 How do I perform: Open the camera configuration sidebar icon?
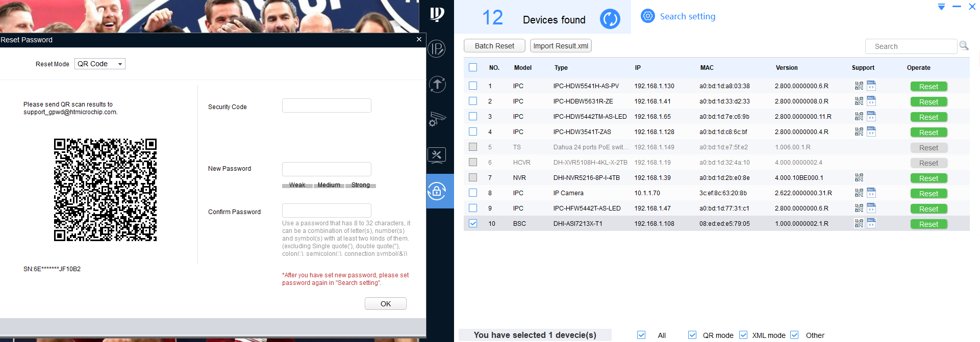437,119
